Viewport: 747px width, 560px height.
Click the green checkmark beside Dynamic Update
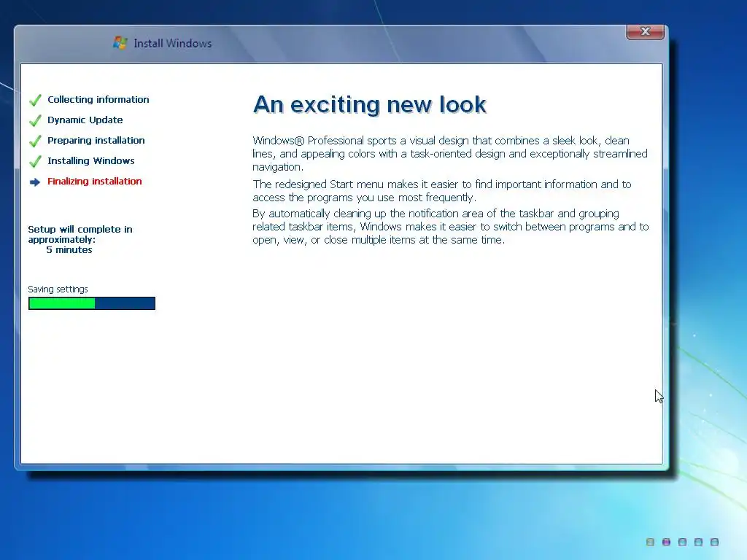[x=35, y=120]
